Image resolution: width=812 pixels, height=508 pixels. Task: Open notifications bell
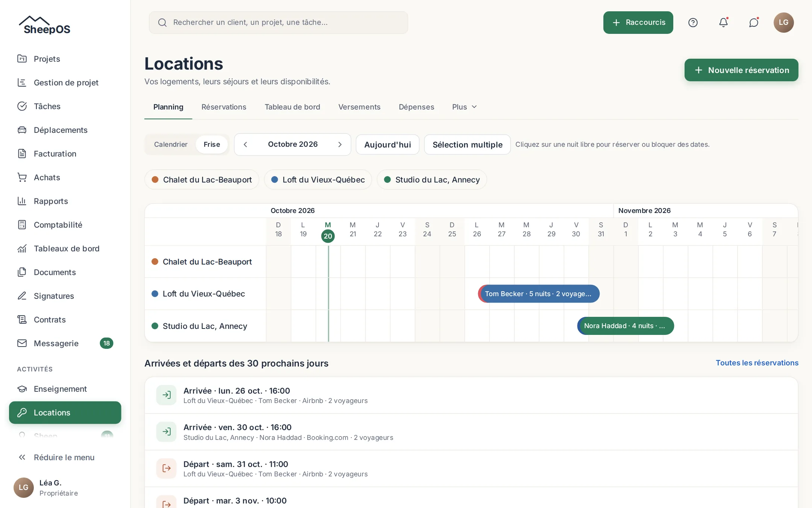coord(723,23)
